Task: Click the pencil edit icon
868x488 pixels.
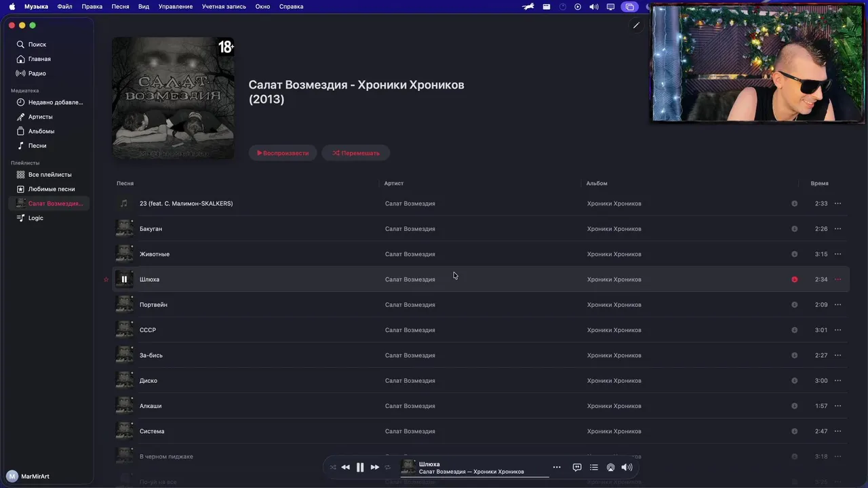Action: tap(636, 25)
